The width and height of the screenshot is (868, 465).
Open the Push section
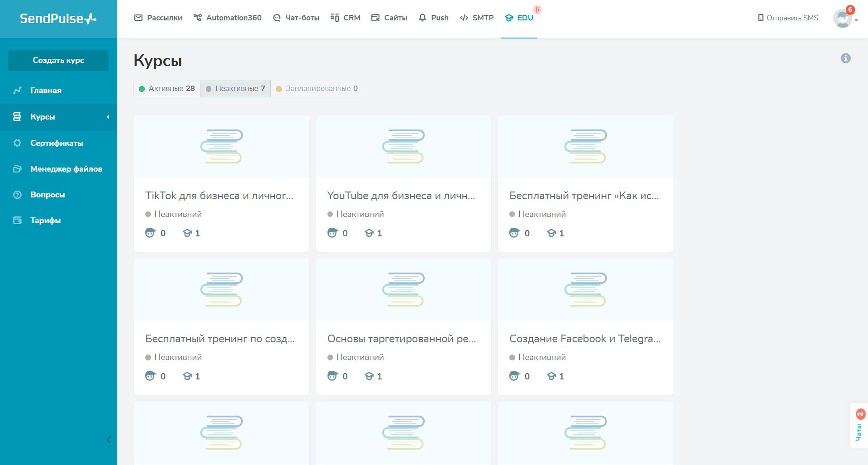[x=434, y=18]
